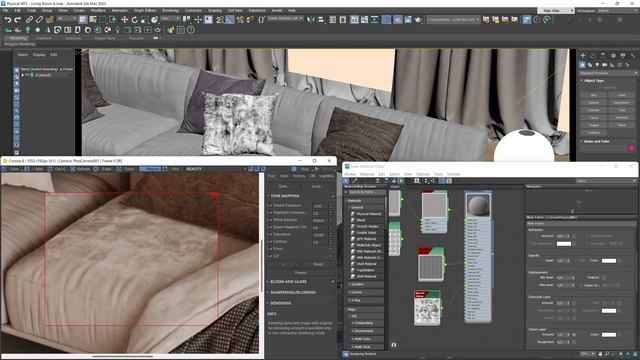The height and width of the screenshot is (360, 640).
Task: Toggle Angle Snap in main toolbar
Action: point(230,20)
